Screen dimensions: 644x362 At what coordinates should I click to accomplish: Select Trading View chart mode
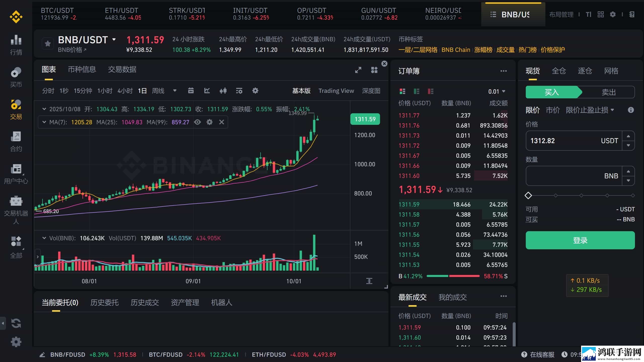point(336,91)
